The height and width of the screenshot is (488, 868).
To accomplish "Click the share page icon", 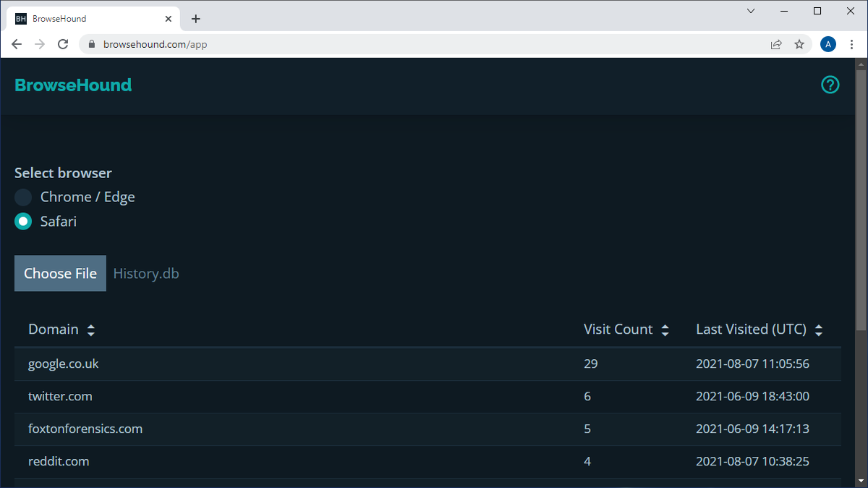I will tap(776, 44).
